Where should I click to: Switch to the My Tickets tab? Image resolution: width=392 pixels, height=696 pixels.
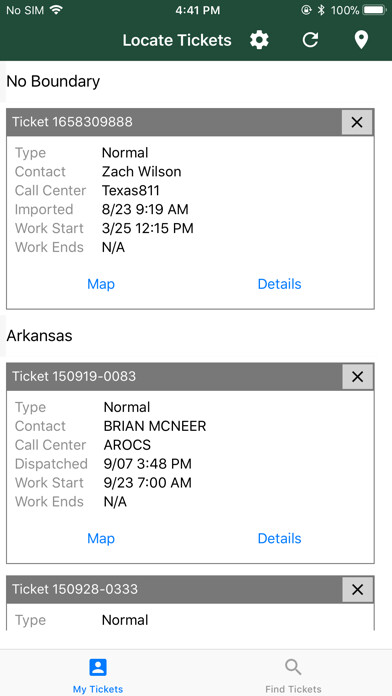[x=98, y=675]
